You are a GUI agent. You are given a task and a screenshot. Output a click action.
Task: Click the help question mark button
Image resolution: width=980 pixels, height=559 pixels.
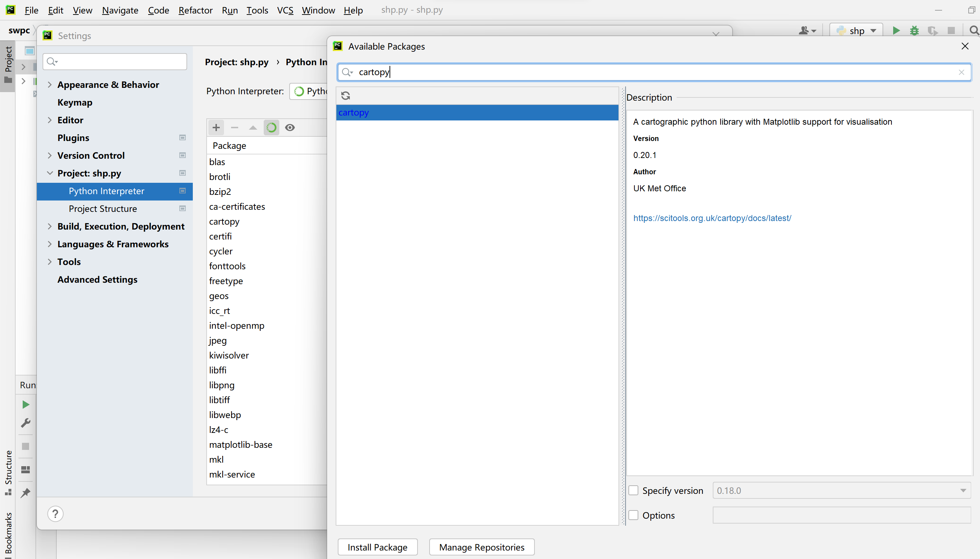pos(55,514)
